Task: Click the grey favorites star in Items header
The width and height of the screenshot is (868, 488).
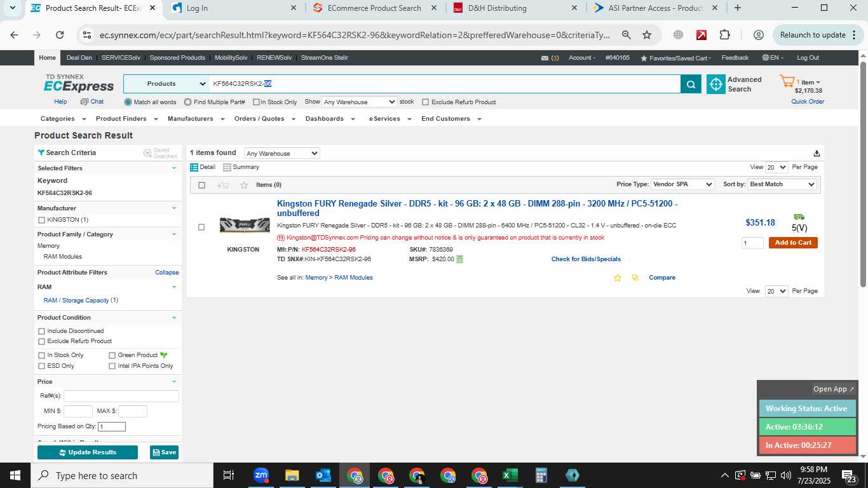Action: 244,185
